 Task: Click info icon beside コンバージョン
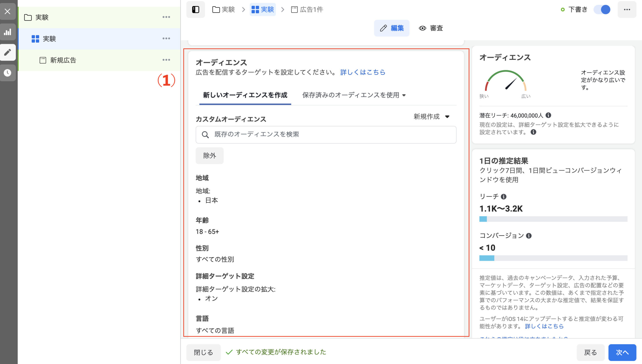pyautogui.click(x=529, y=236)
